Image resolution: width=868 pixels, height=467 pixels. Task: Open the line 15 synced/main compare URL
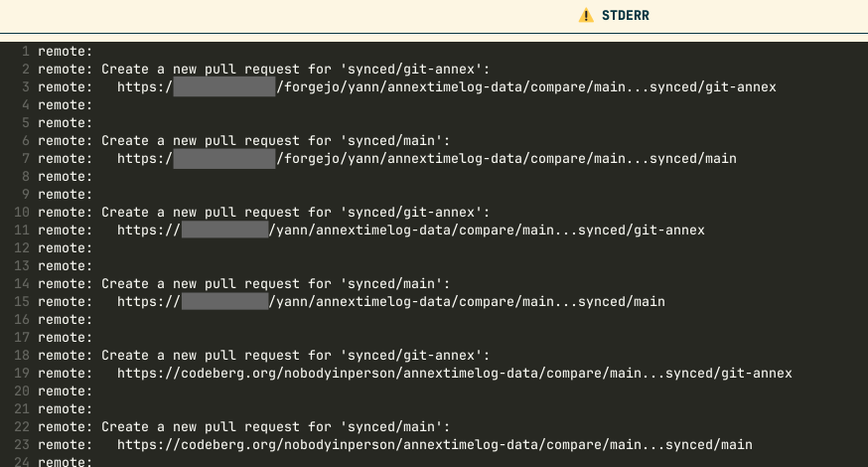391,301
